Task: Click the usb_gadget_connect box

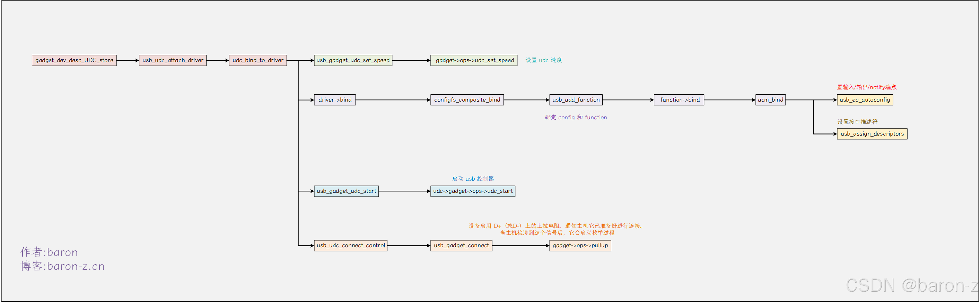Action: pyautogui.click(x=461, y=245)
